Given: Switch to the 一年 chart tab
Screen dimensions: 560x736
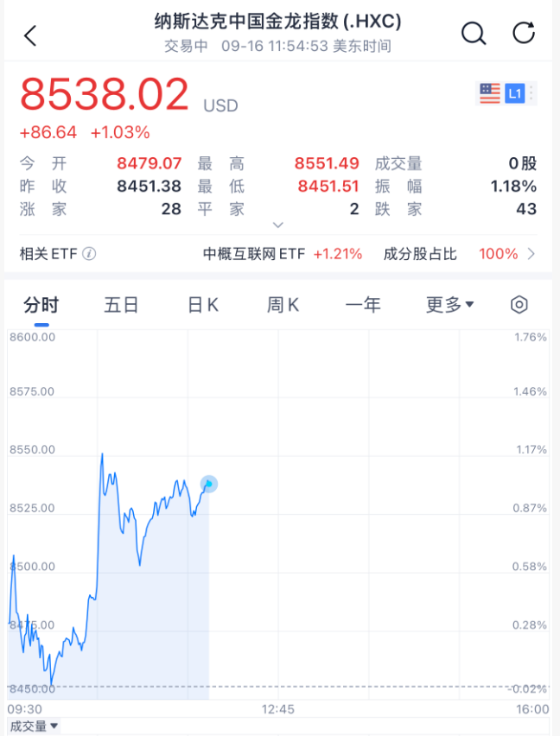Looking at the screenshot, I should pyautogui.click(x=363, y=305).
